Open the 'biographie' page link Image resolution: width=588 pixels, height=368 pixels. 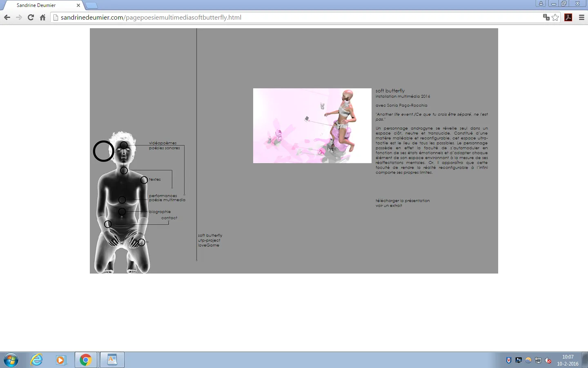click(x=160, y=212)
